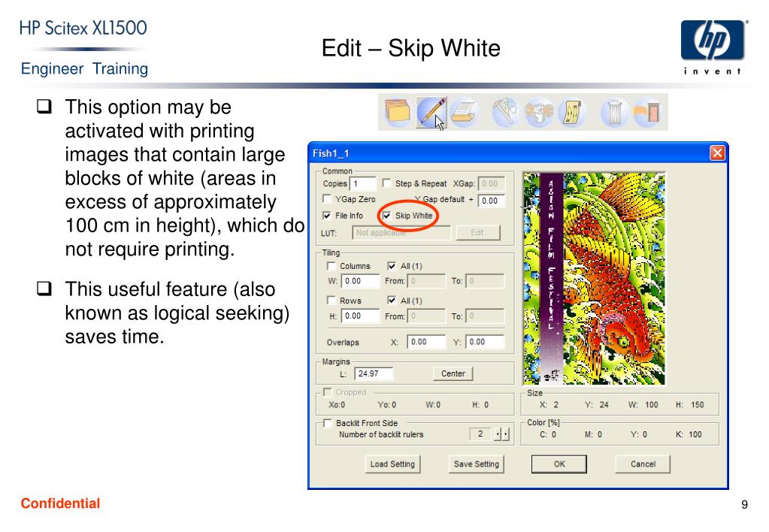This screenshot has height=532, width=769.
Task: Click the trash can delete icon
Action: tap(614, 112)
